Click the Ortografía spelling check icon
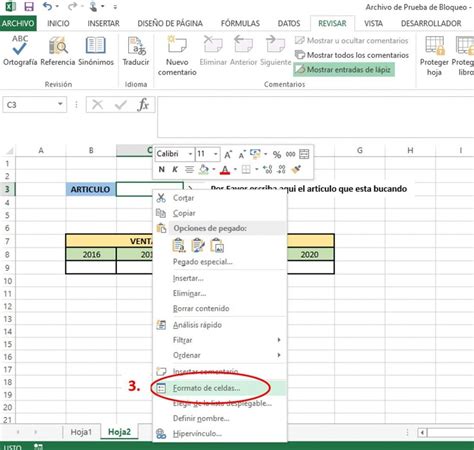This screenshot has width=474, height=450. [20, 50]
